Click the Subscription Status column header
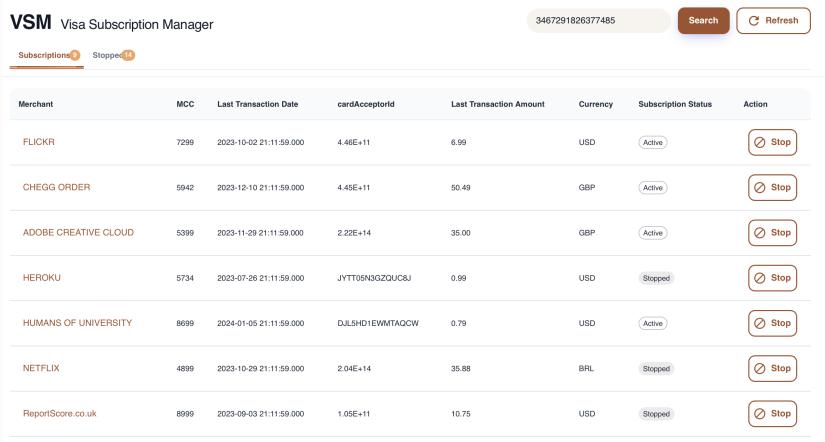825x442 pixels. coord(675,104)
